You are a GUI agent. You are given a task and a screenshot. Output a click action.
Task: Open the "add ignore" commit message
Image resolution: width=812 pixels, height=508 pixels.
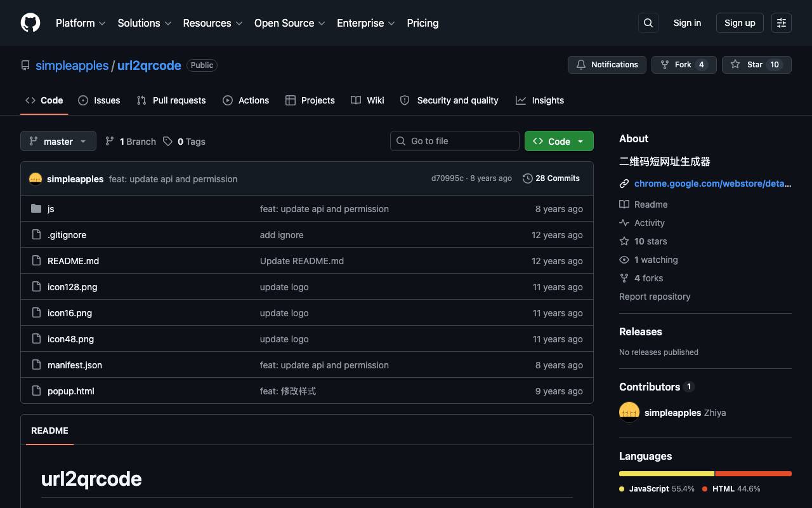coord(282,235)
